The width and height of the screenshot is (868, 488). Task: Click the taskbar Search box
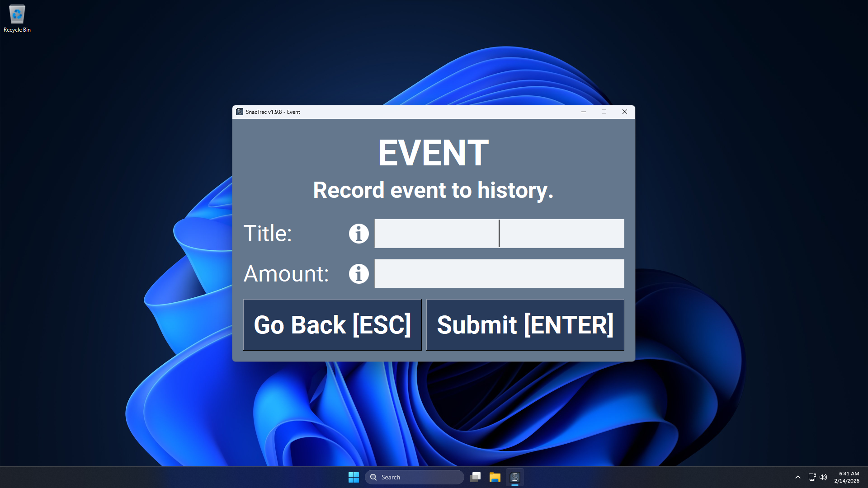415,477
